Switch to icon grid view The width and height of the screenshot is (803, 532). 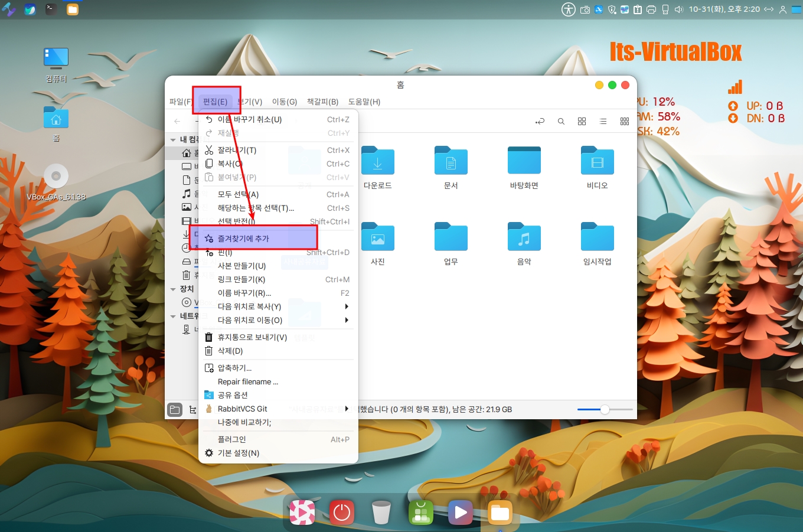tap(582, 121)
